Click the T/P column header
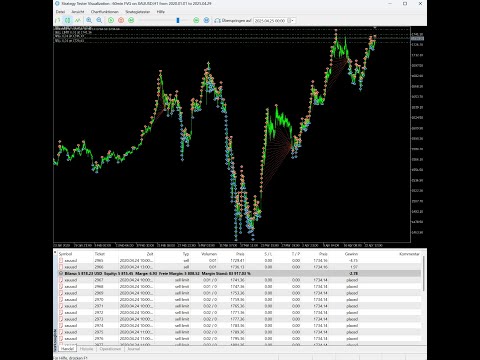 [x=296, y=254]
